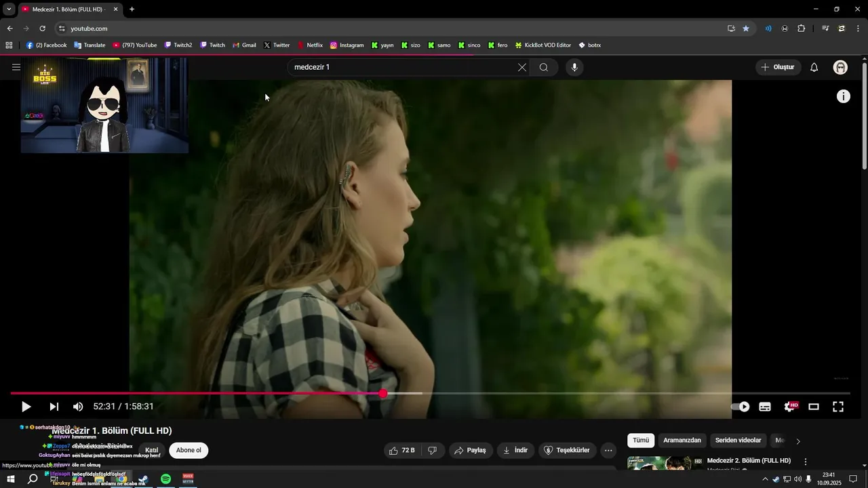The width and height of the screenshot is (868, 488).
Task: Open Windows Start menu
Action: coord(11,479)
